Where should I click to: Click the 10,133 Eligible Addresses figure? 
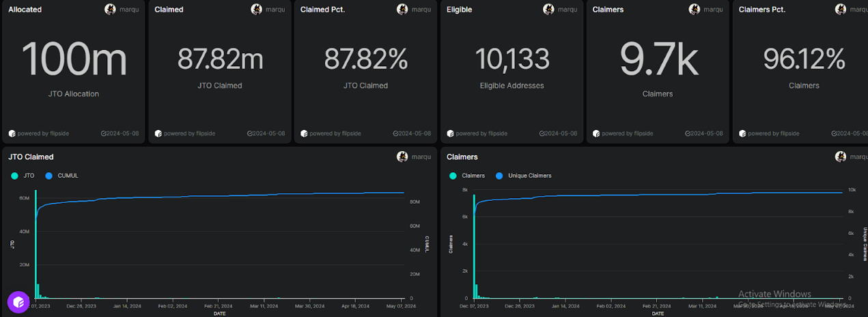[x=512, y=59]
